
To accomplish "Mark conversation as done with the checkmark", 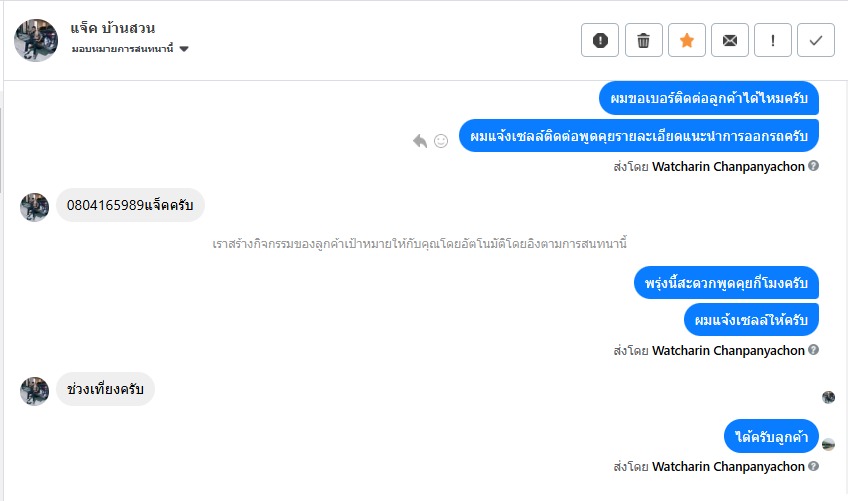I will [x=816, y=40].
